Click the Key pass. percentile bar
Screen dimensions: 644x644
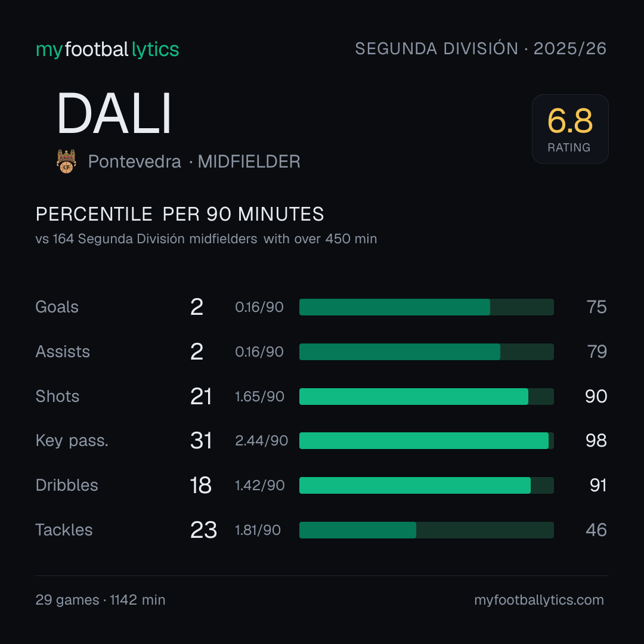pos(426,441)
